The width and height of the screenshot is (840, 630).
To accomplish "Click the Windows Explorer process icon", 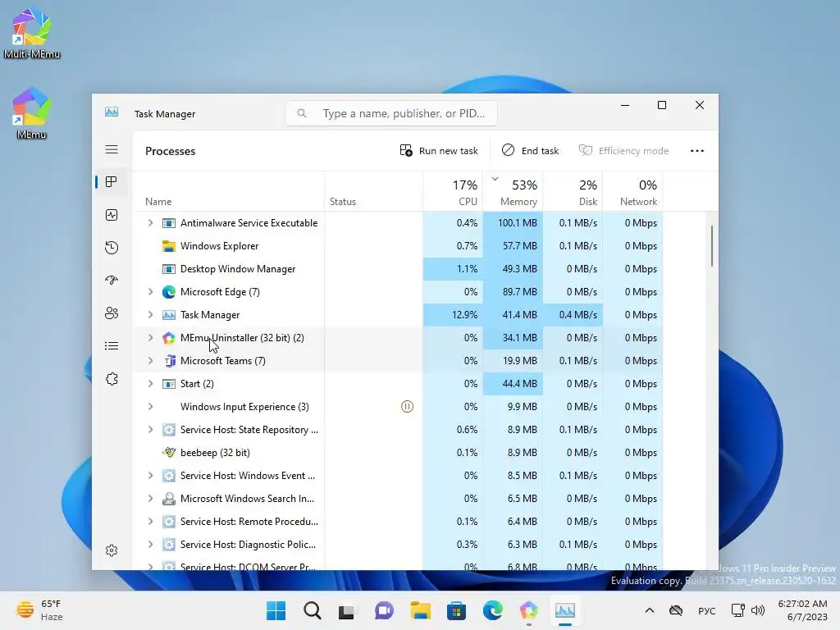I will (169, 246).
